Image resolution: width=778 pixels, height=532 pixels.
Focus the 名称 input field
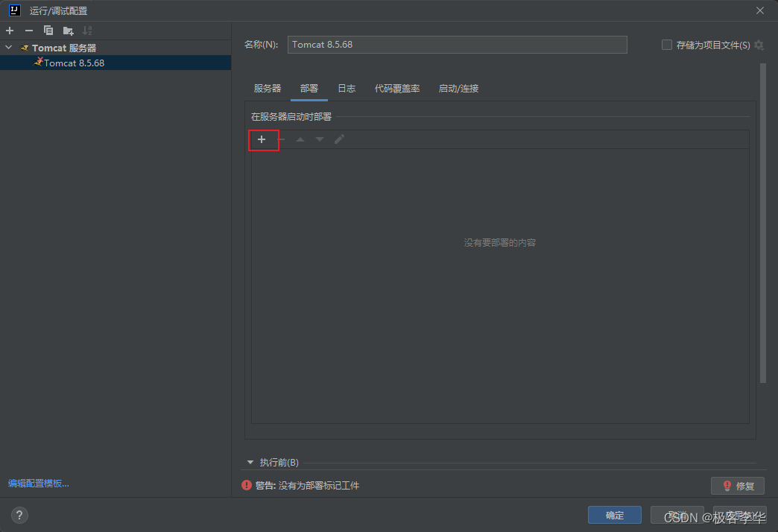coord(457,45)
